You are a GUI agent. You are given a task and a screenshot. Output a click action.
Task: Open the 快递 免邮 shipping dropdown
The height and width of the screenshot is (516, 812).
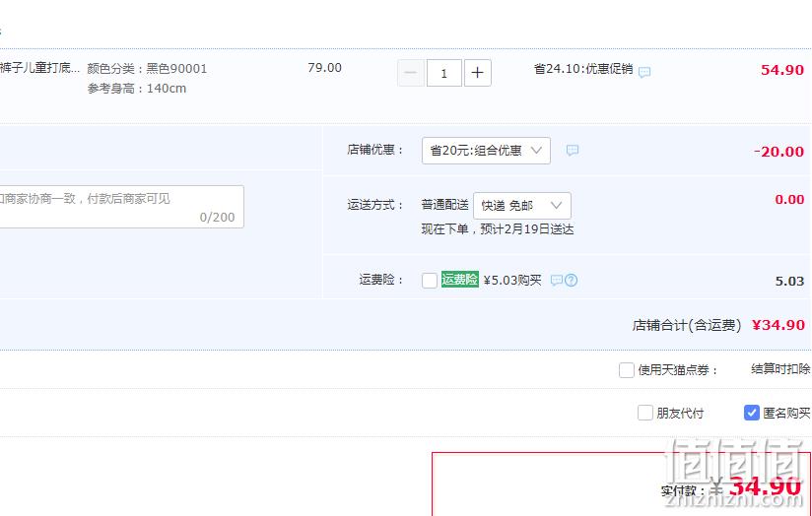pos(522,206)
